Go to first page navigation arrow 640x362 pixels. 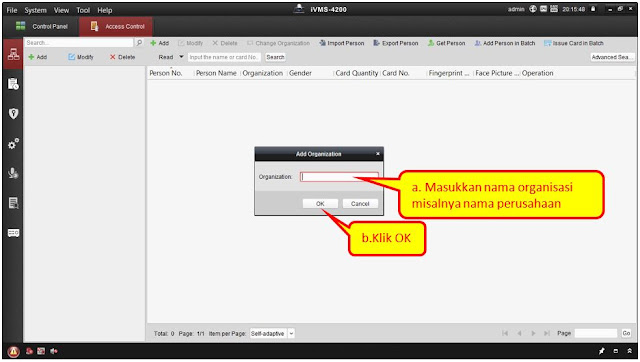tap(505, 333)
